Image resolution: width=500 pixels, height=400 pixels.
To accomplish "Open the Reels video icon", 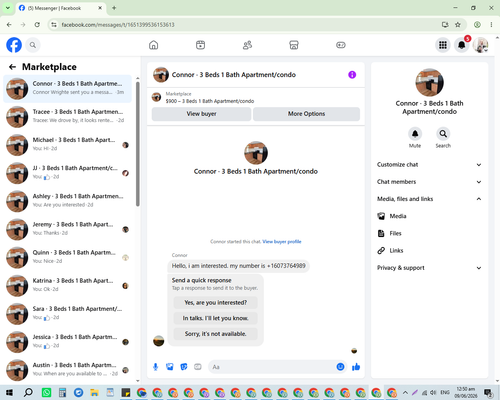I will [x=200, y=45].
